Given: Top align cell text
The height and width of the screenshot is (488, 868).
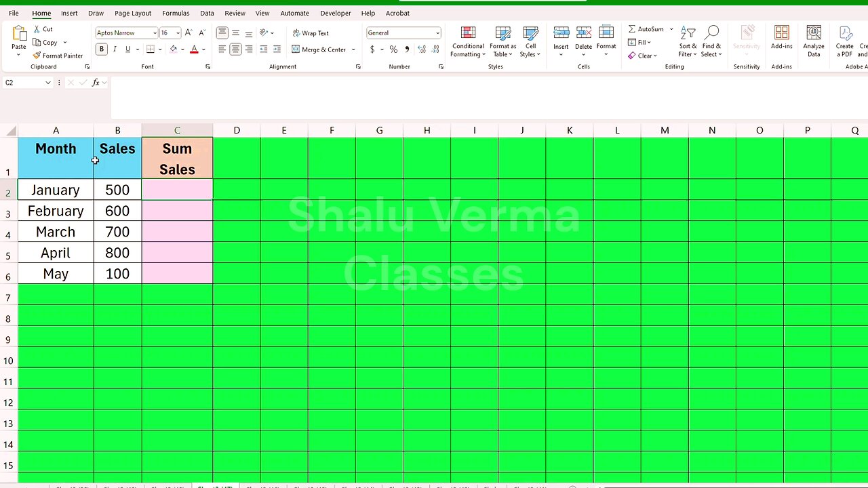Looking at the screenshot, I should click(222, 33).
